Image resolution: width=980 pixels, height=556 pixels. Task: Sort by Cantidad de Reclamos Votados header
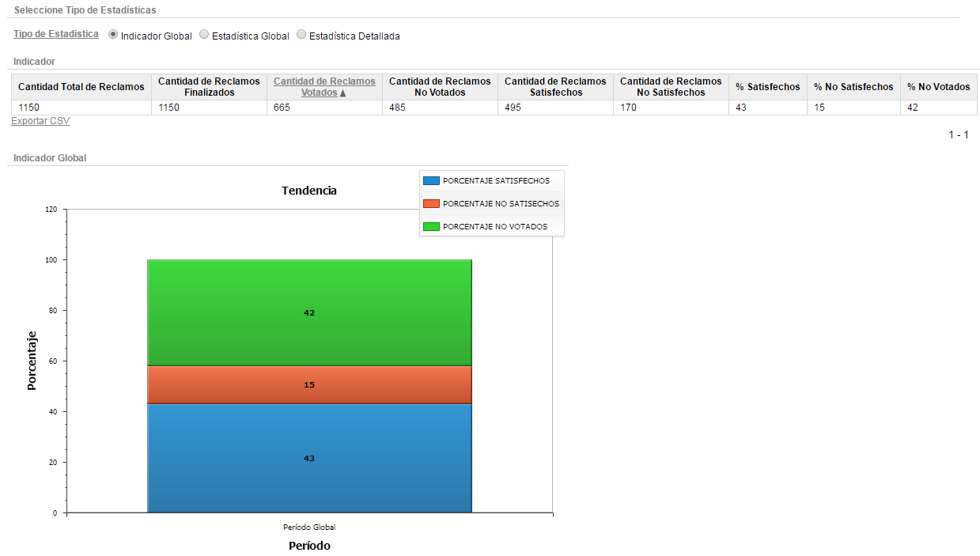tap(324, 87)
